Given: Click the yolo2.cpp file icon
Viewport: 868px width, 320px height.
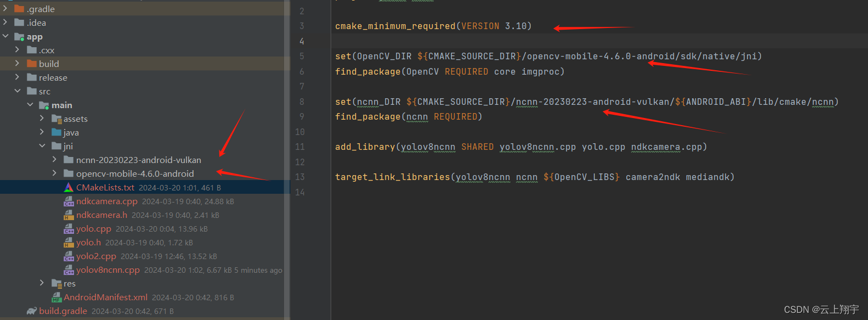Looking at the screenshot, I should tap(69, 256).
